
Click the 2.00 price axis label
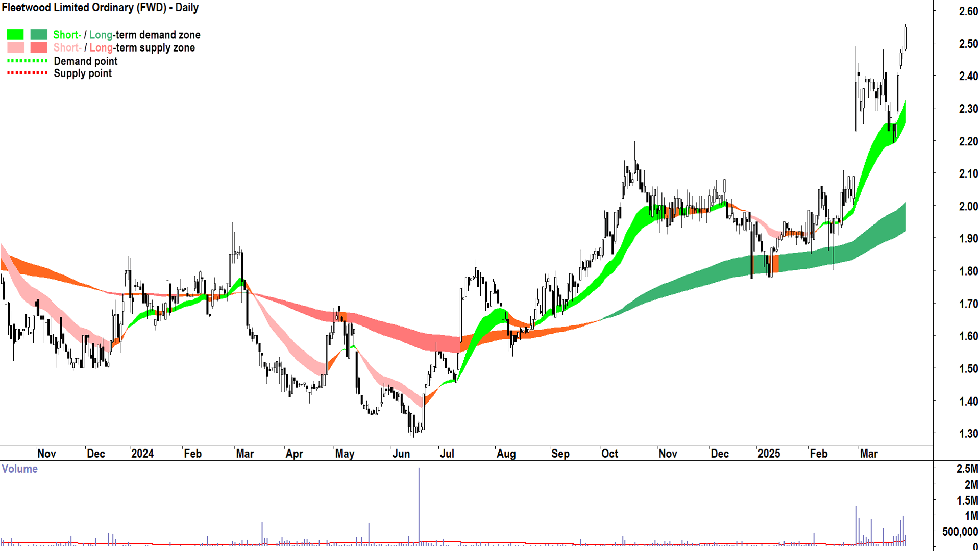point(968,206)
